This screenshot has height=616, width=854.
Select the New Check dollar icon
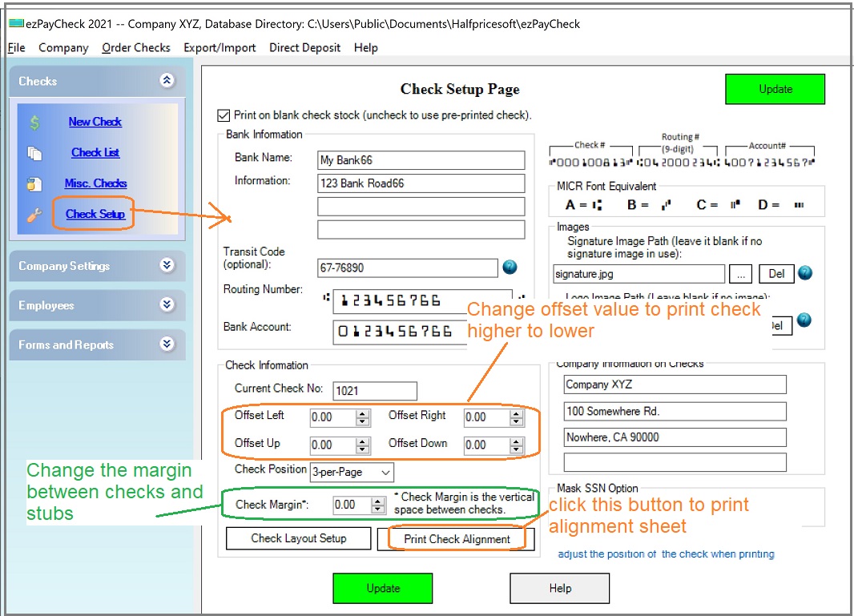pyautogui.click(x=34, y=122)
